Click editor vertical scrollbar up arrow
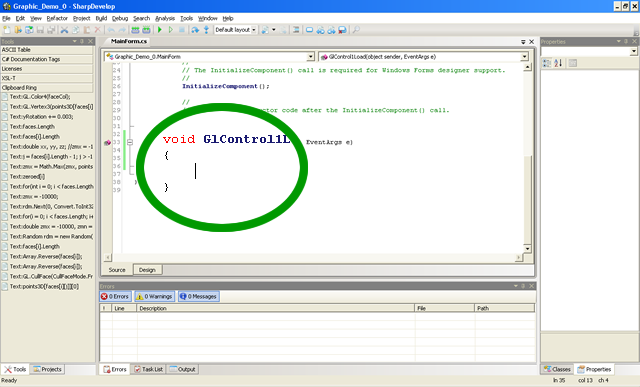The image size is (640, 387). tap(527, 67)
